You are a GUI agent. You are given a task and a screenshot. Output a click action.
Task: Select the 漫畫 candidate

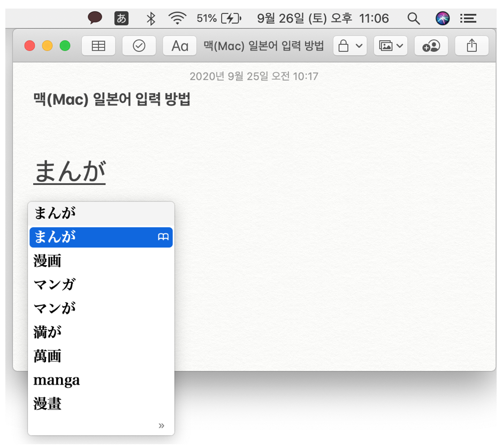101,404
